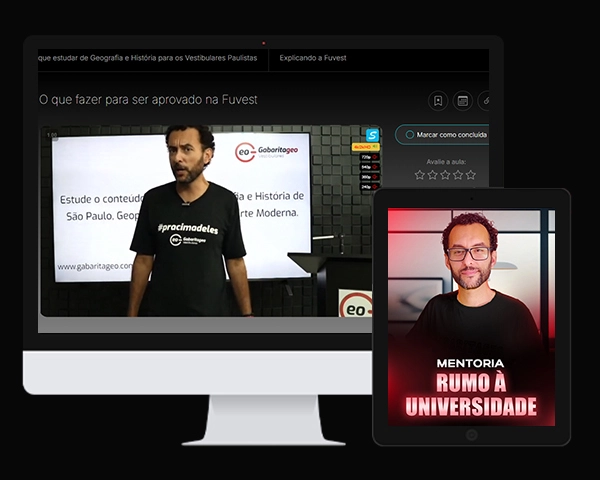Rate the lesson five stars
The width and height of the screenshot is (600, 480).
[471, 175]
